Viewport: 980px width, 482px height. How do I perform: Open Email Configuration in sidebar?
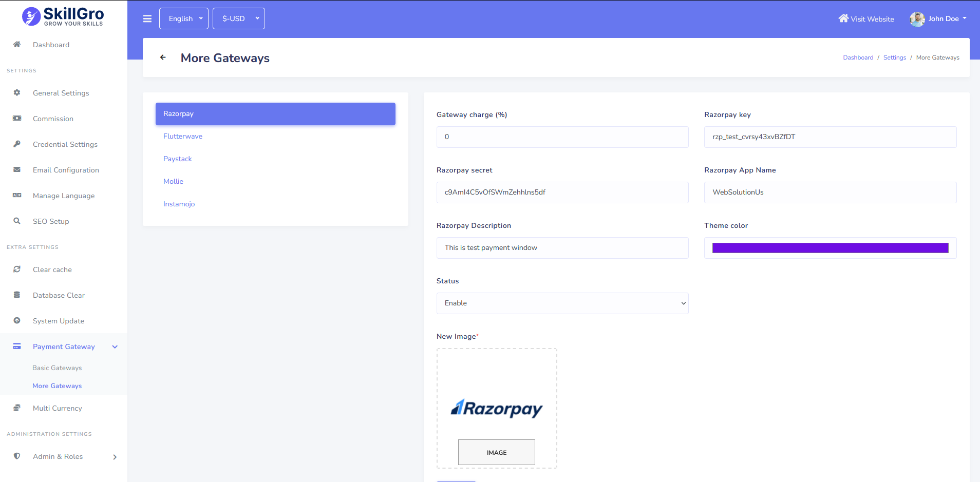pos(66,170)
